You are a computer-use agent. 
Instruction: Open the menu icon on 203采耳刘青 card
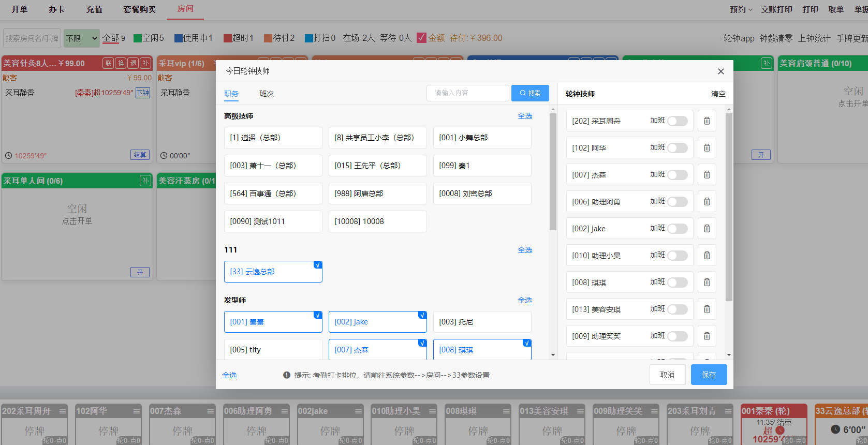click(729, 411)
